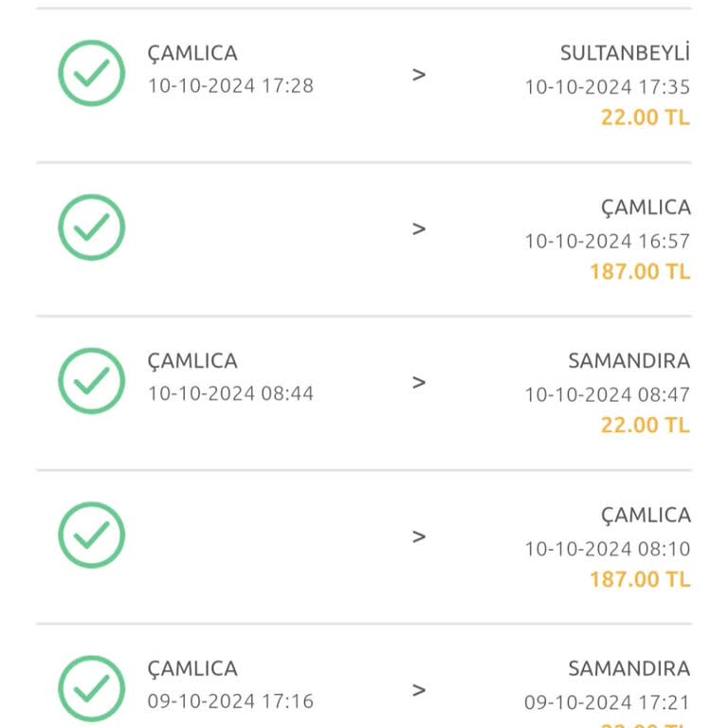Click green checkmark on the Sultanbeyli trip
The image size is (728, 728).
pos(92,73)
